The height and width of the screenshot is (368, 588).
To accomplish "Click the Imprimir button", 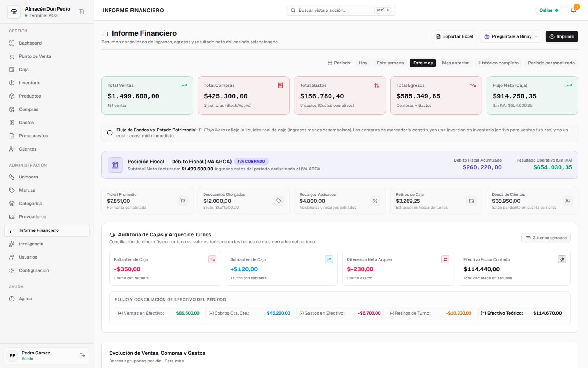I will click(x=562, y=36).
